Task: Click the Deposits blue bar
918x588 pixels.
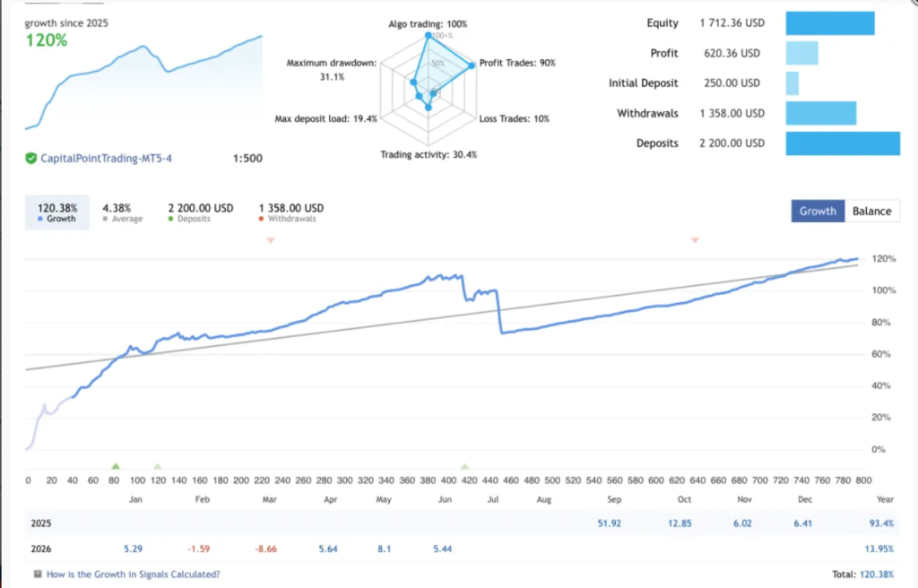Action: (x=843, y=143)
